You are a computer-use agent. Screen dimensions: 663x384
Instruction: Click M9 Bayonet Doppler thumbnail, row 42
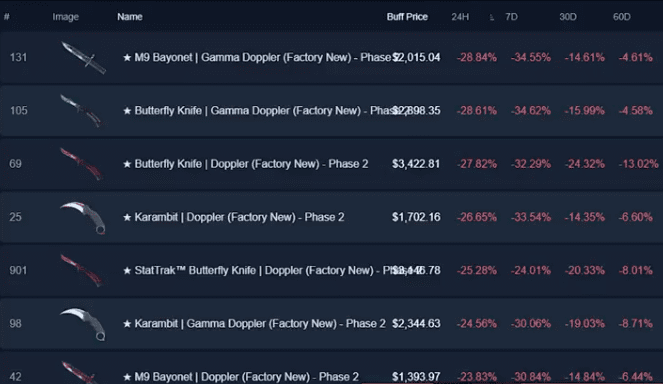80,373
